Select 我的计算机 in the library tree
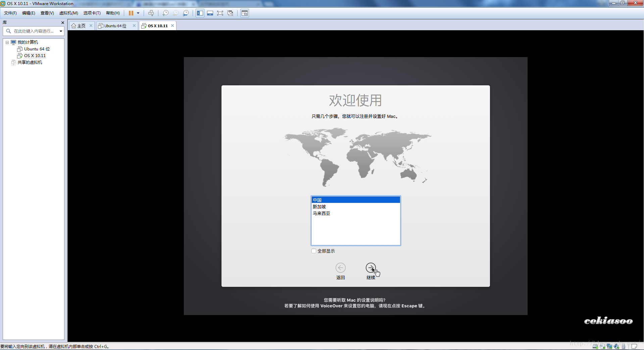Screen dimensions: 644x350 click(x=28, y=42)
